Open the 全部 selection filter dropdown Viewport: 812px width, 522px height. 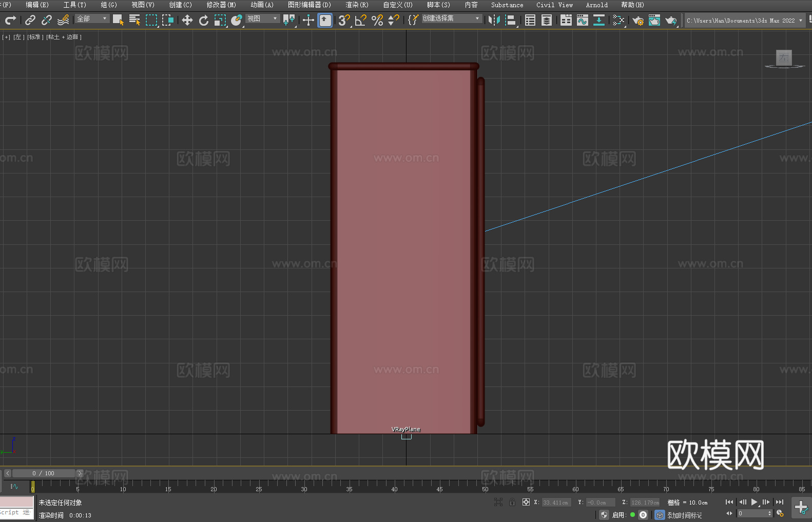(x=92, y=18)
